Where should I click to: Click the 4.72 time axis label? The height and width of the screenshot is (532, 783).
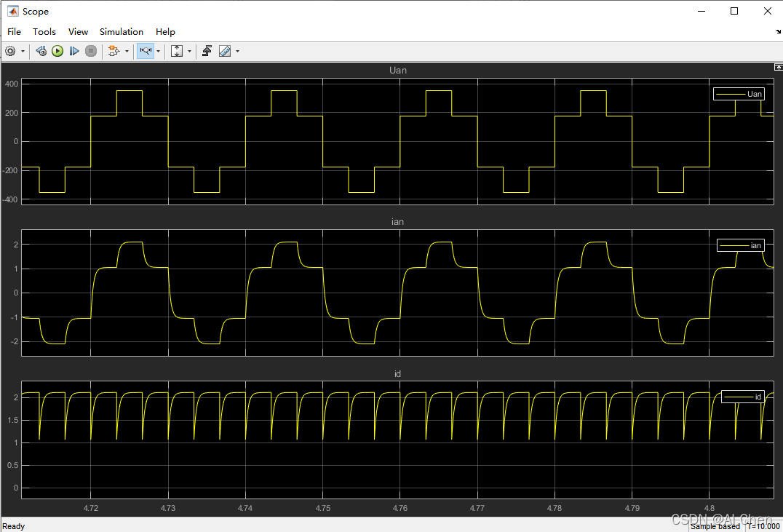tap(91, 508)
